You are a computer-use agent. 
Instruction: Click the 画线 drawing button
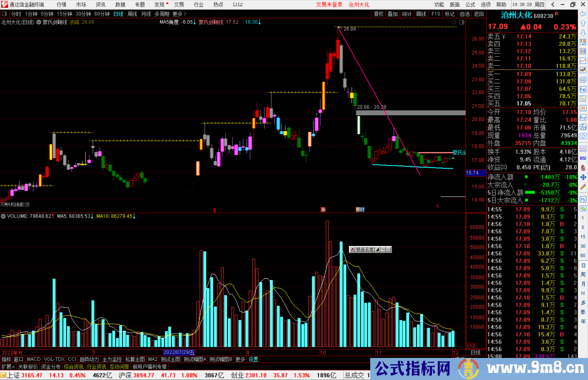tap(421, 14)
